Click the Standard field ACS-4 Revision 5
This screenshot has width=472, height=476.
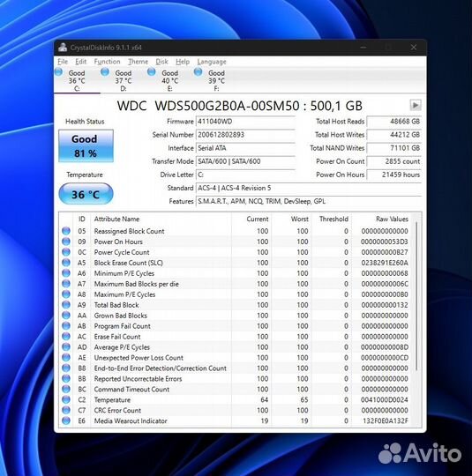(309, 189)
